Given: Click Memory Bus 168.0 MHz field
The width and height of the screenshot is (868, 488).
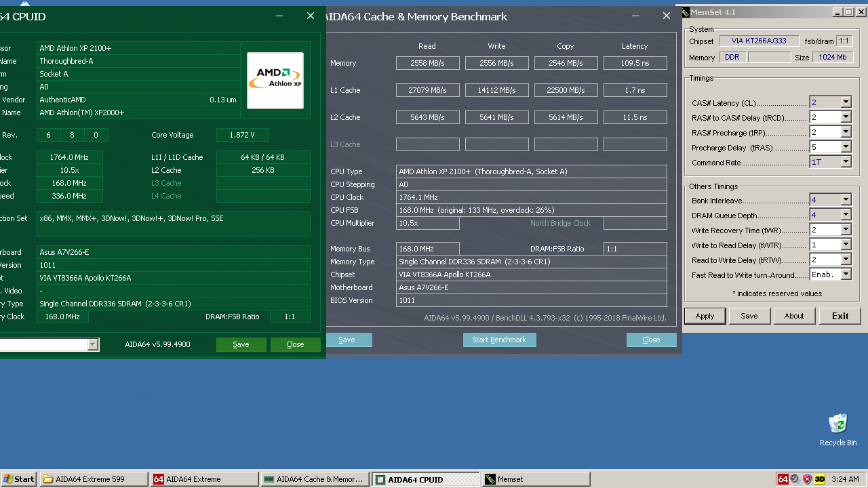Looking at the screenshot, I should 428,249.
